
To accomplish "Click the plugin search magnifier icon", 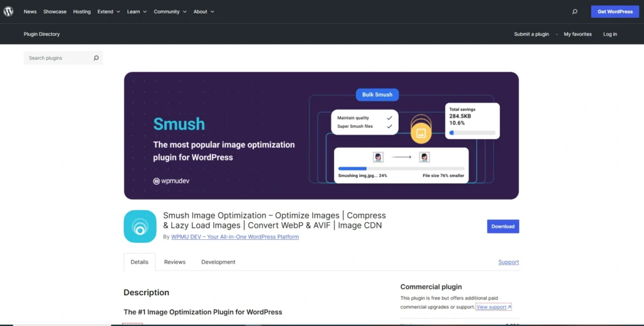I will pyautogui.click(x=96, y=58).
